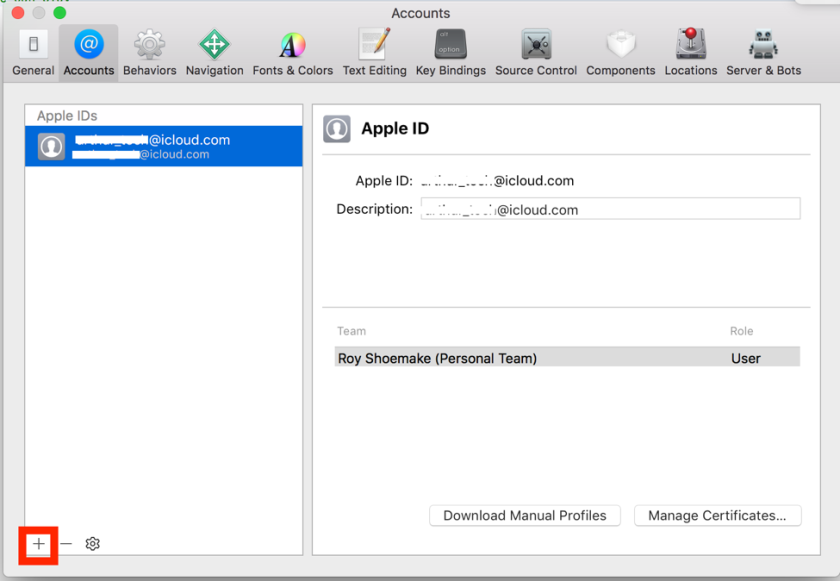The width and height of the screenshot is (840, 581).
Task: Open Server & Bots preferences
Action: [763, 52]
